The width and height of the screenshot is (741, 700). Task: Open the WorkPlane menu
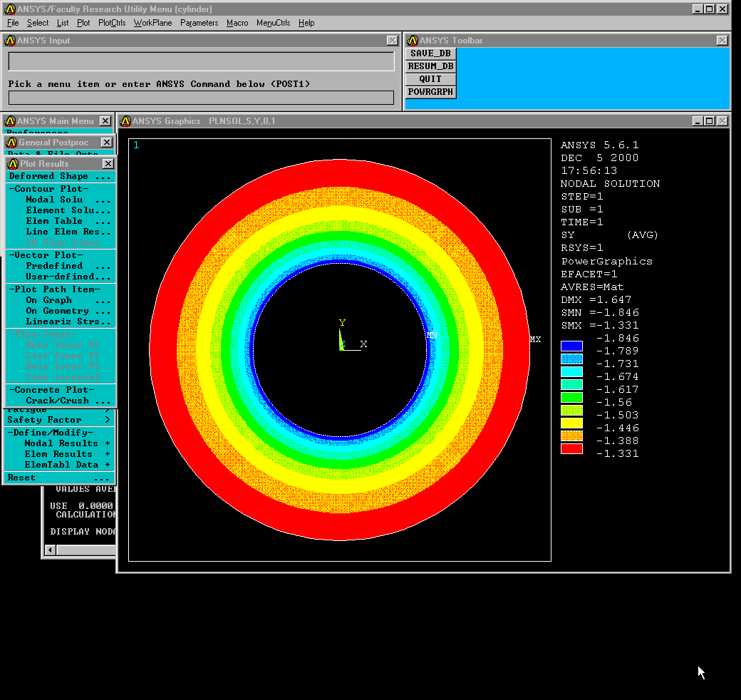point(152,23)
